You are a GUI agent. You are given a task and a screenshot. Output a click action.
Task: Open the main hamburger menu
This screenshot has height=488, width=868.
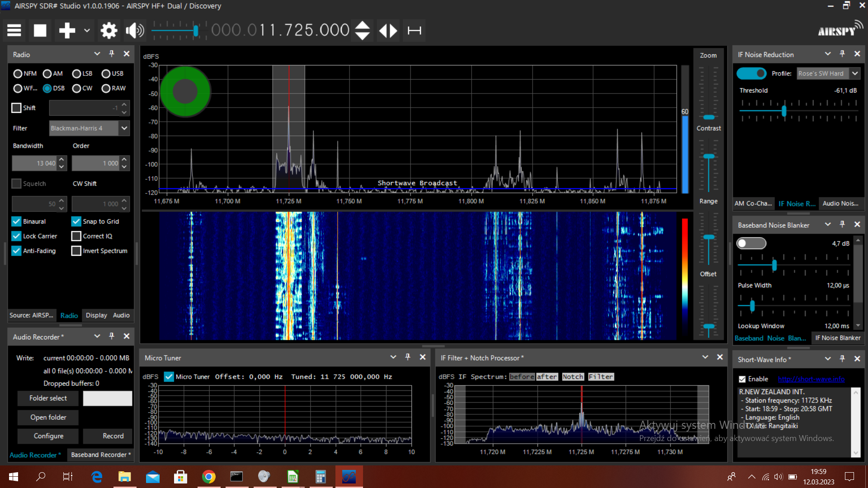click(x=14, y=31)
